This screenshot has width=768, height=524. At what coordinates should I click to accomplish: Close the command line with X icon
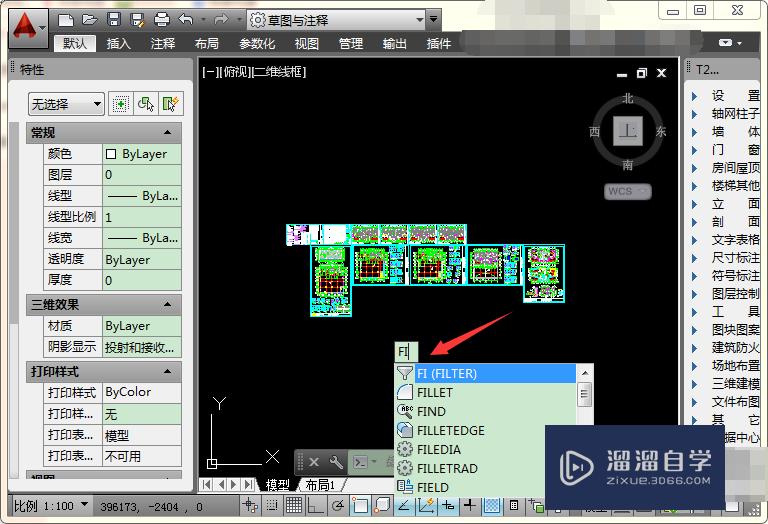point(314,462)
